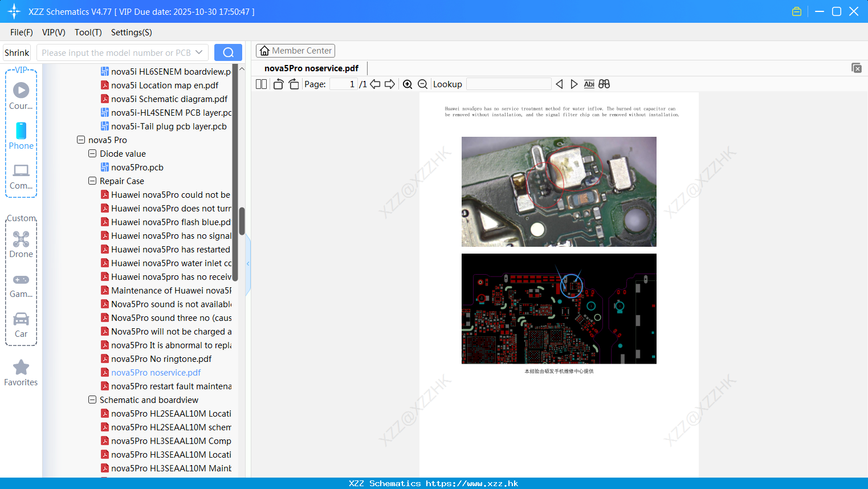Open Huawei nova5Pro has restarted file

coord(166,249)
